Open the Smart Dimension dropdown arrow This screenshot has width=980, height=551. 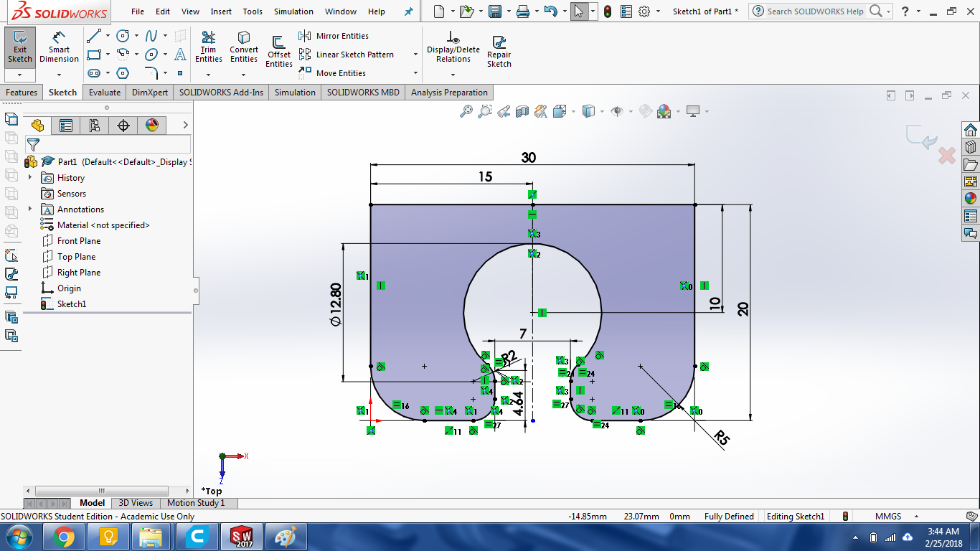click(59, 74)
